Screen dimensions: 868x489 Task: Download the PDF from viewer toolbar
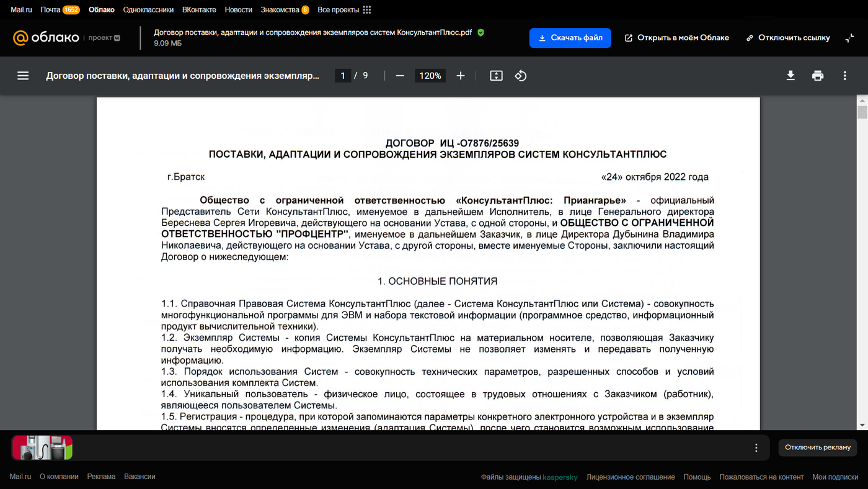(x=790, y=76)
